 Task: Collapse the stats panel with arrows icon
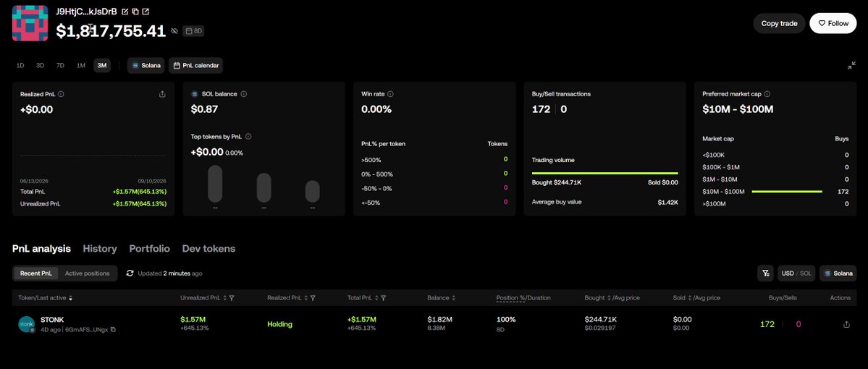coord(851,66)
